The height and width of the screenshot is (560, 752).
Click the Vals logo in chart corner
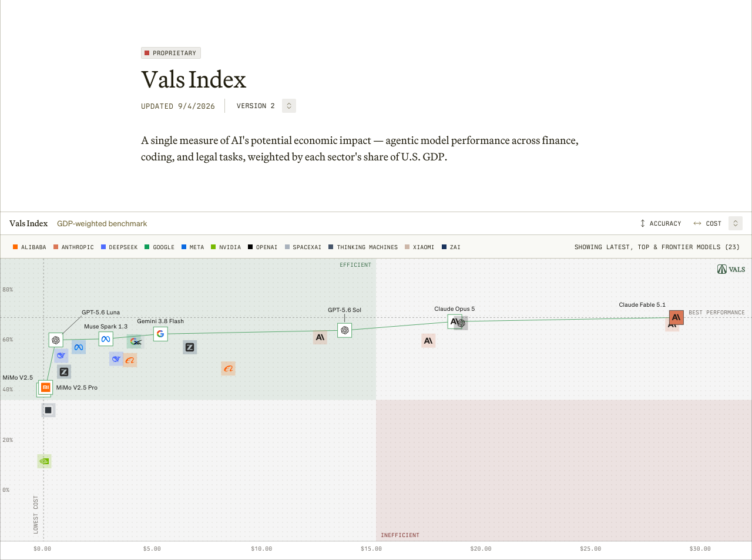pyautogui.click(x=731, y=269)
